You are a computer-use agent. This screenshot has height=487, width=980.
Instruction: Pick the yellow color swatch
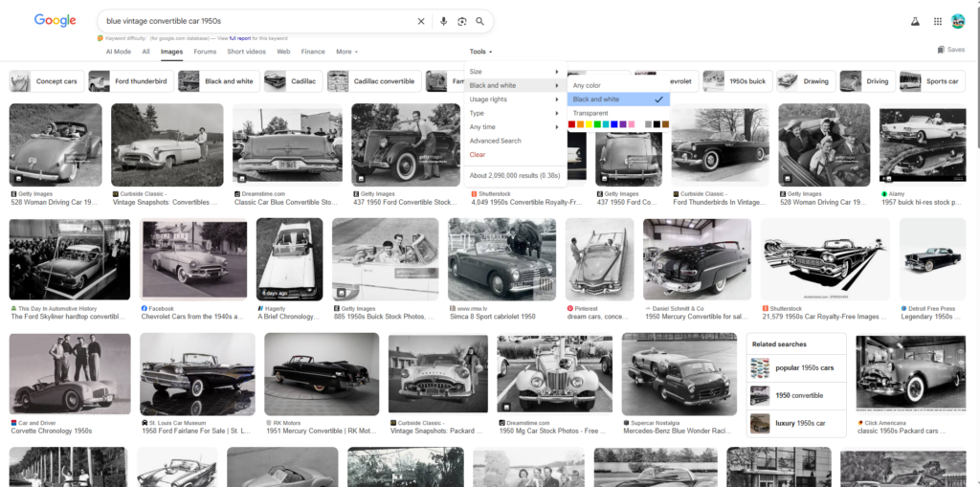point(589,124)
